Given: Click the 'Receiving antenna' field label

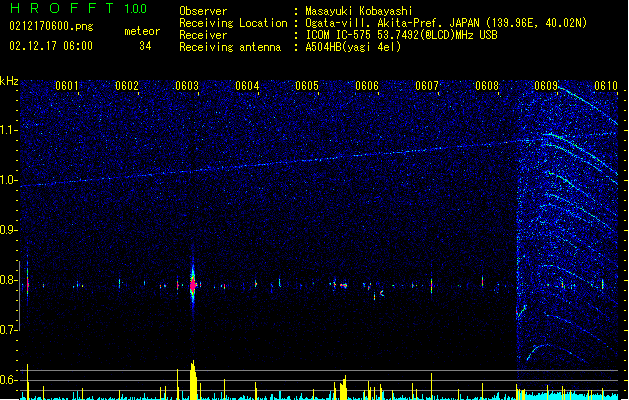Looking at the screenshot, I should click(230, 47).
